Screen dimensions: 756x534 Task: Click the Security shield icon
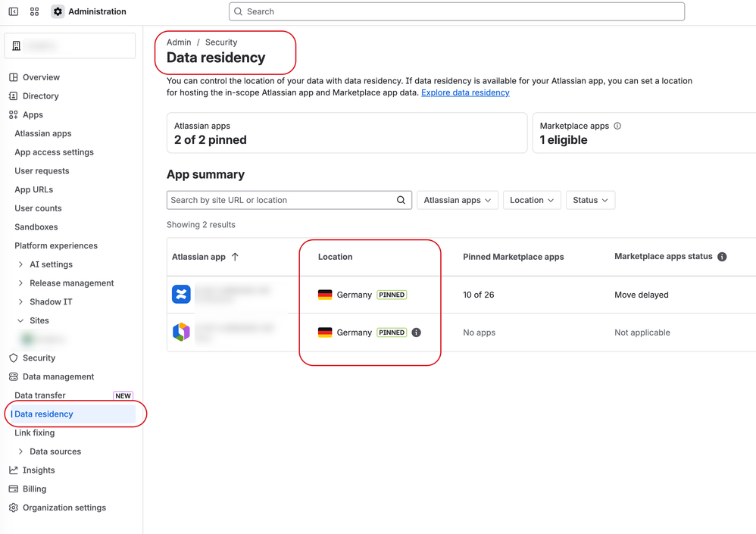pos(14,358)
